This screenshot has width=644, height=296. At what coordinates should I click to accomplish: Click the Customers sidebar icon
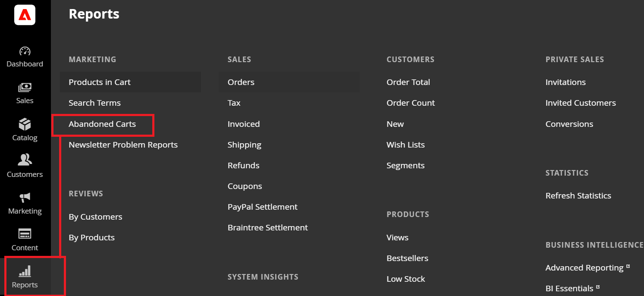point(25,165)
